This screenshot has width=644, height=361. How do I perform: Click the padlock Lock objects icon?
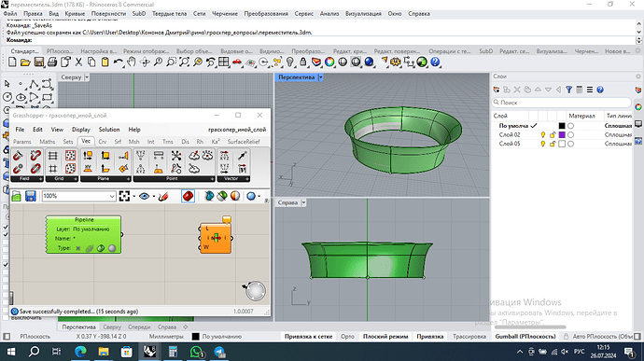coord(303,62)
